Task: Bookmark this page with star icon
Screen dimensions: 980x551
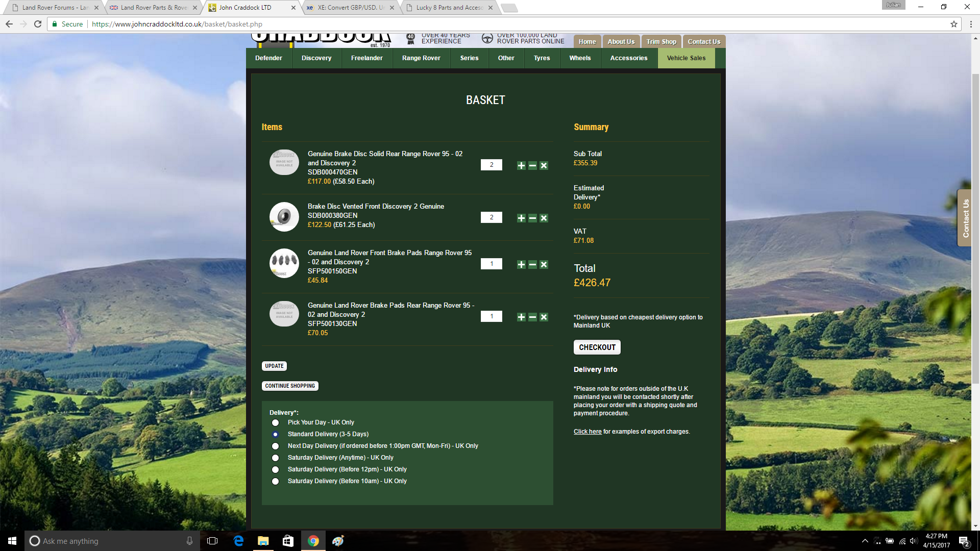Action: point(953,24)
